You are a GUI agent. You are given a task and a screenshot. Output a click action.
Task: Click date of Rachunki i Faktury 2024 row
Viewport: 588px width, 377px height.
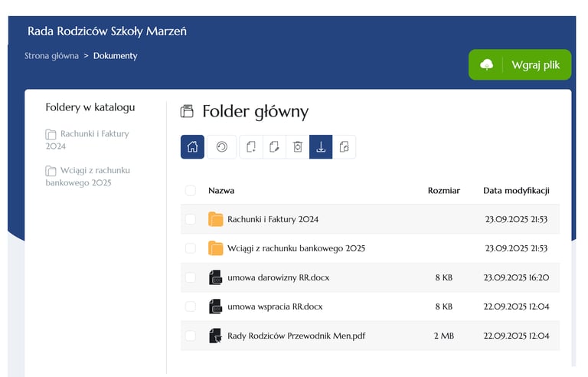click(x=516, y=219)
